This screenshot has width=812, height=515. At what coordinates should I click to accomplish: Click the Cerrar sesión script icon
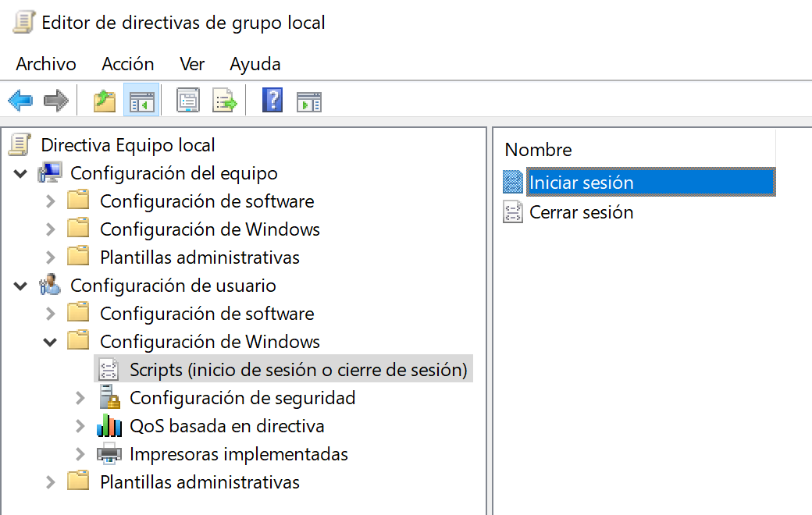(513, 211)
